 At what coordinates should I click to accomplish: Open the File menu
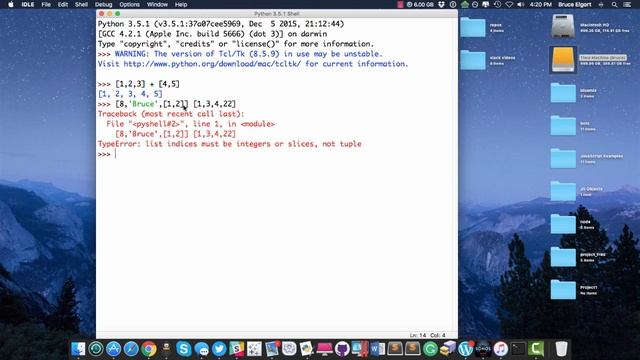click(46, 4)
